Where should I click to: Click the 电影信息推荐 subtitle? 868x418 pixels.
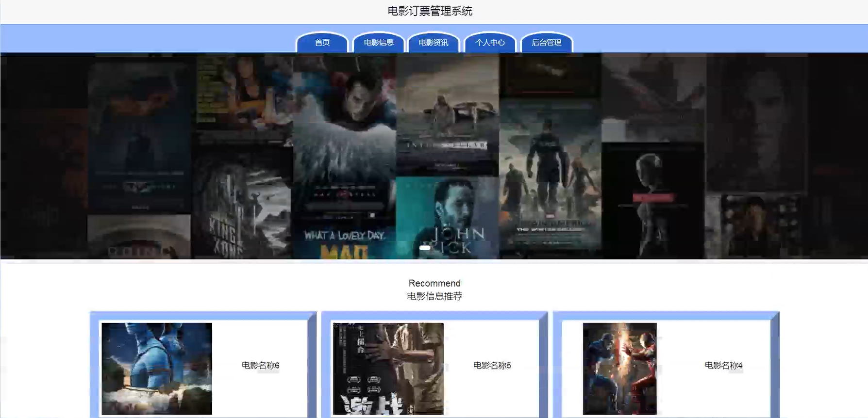(x=434, y=296)
